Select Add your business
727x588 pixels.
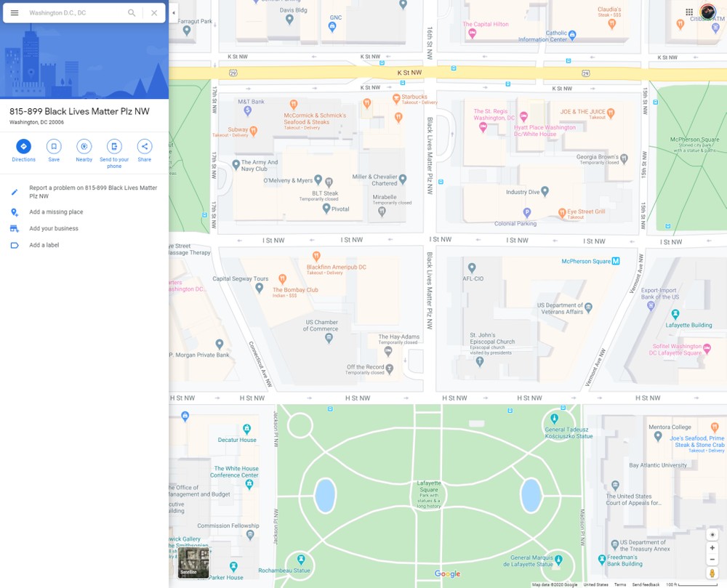(54, 229)
